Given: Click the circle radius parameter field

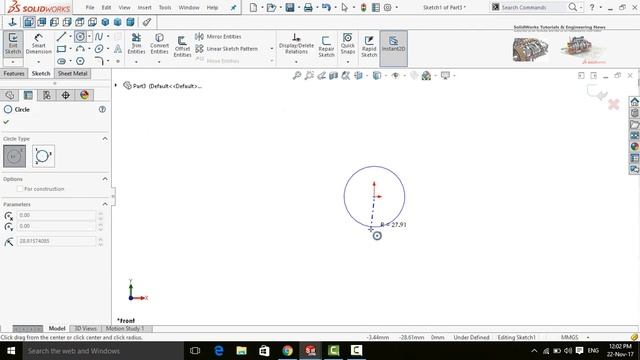Looking at the screenshot, I should pyautogui.click(x=57, y=241).
